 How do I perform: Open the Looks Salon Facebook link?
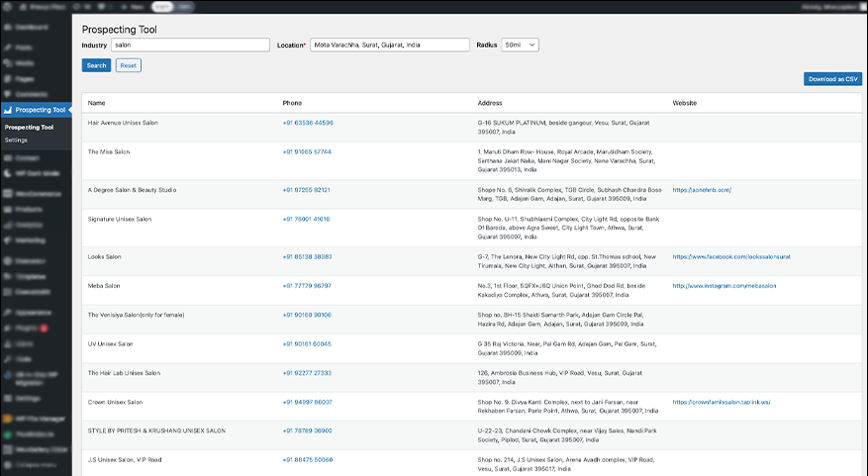pyautogui.click(x=731, y=257)
